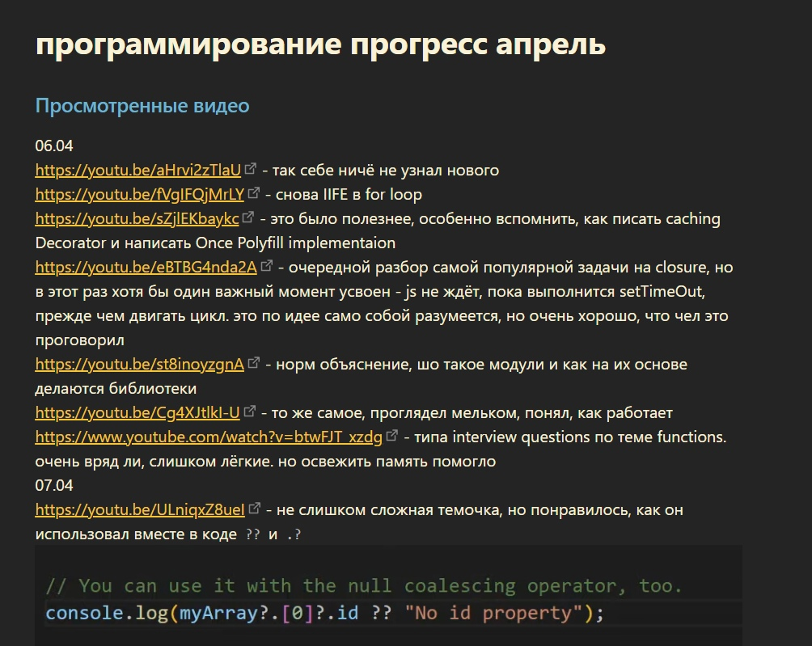The image size is (812, 646).
Task: Click external-link icon after sZjlEKbaykc link
Action: (x=248, y=217)
